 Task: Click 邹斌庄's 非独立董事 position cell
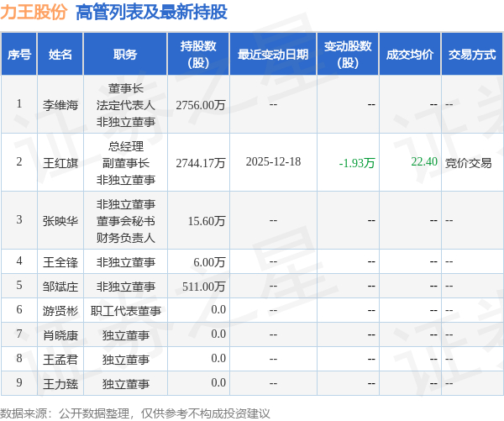click(126, 287)
